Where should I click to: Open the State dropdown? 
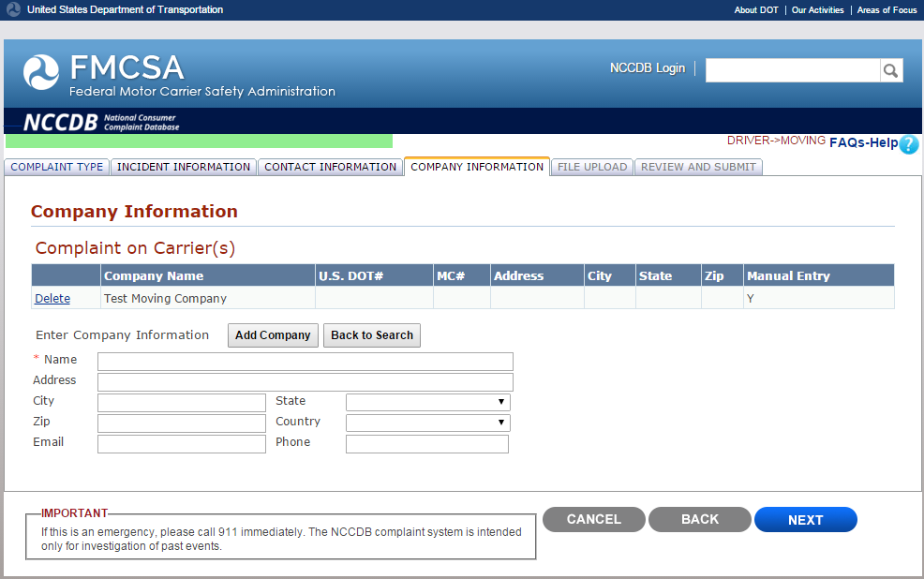[428, 402]
